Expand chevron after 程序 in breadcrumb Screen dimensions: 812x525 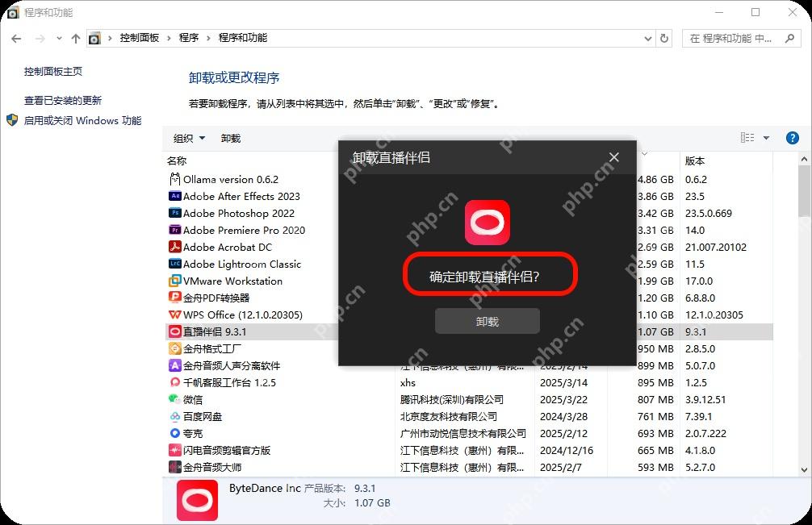tap(209, 38)
